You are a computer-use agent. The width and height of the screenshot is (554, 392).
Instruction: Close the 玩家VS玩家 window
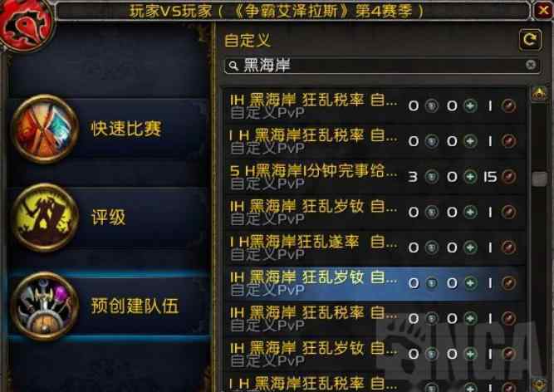click(543, 11)
